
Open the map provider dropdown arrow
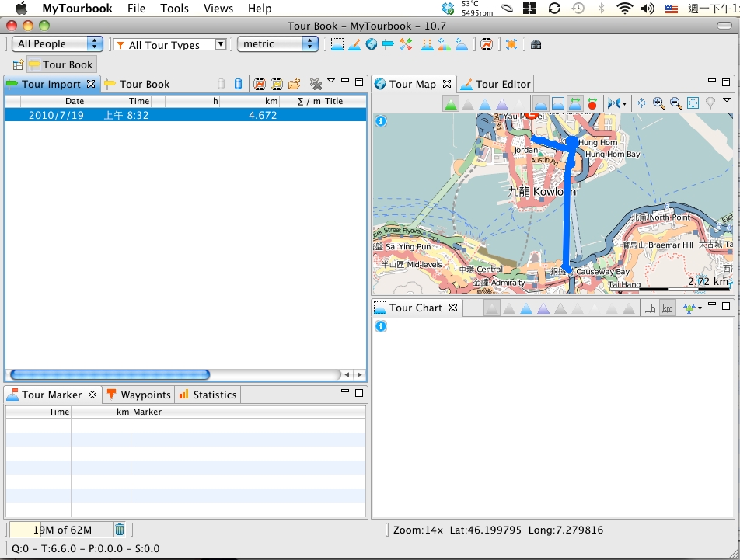[625, 104]
